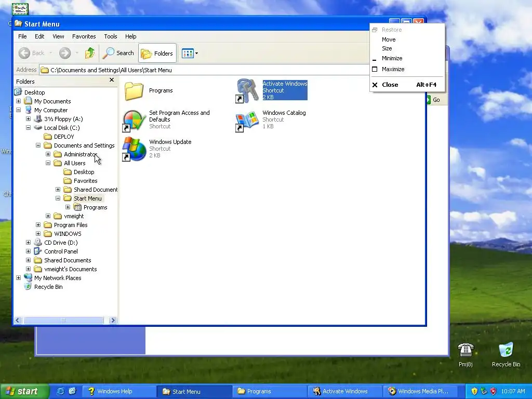
Task: Expand Administrator folder tree node
Action: (x=48, y=154)
